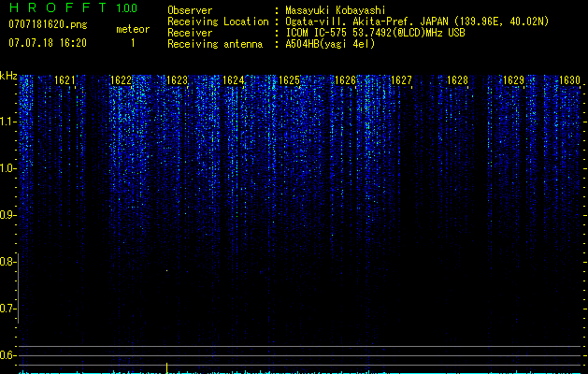The width and height of the screenshot is (588, 374).
Task: Click the date stamp 07.07.18 16:20
Action: 48,43
